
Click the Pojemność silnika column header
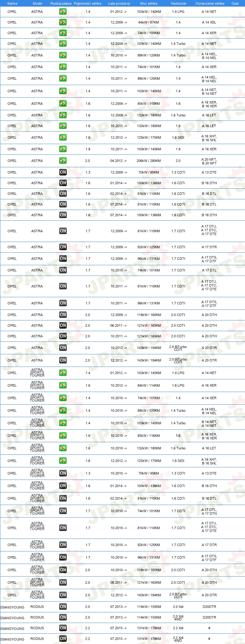coord(87,3)
